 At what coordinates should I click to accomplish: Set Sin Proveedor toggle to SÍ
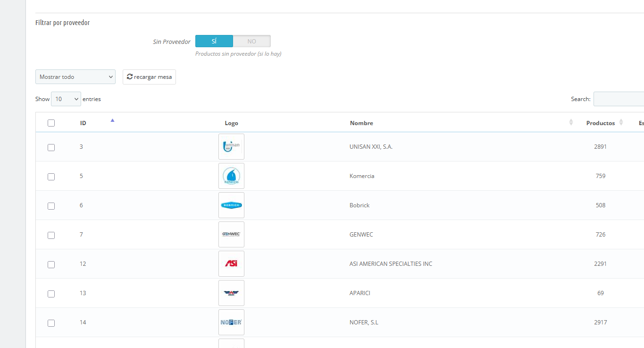(x=214, y=42)
